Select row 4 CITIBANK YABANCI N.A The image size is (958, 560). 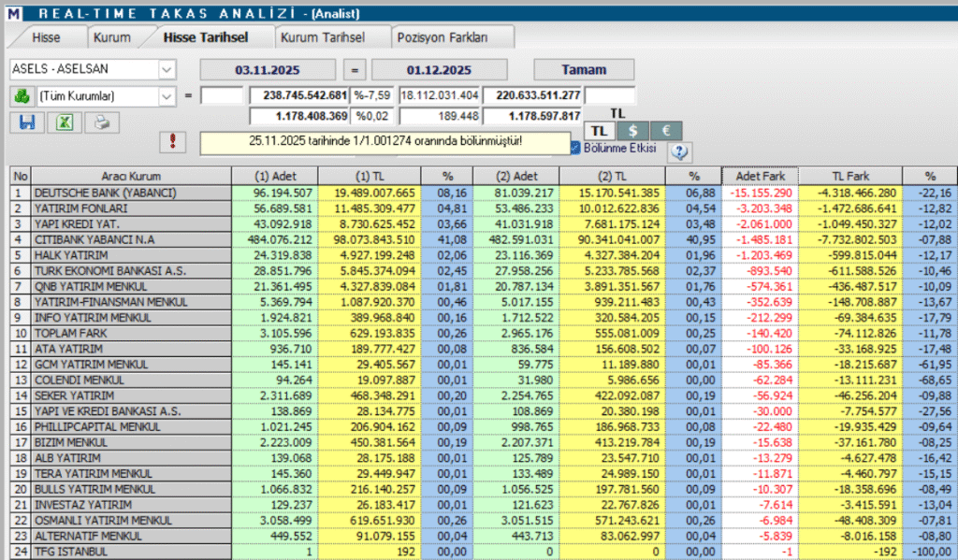122,238
